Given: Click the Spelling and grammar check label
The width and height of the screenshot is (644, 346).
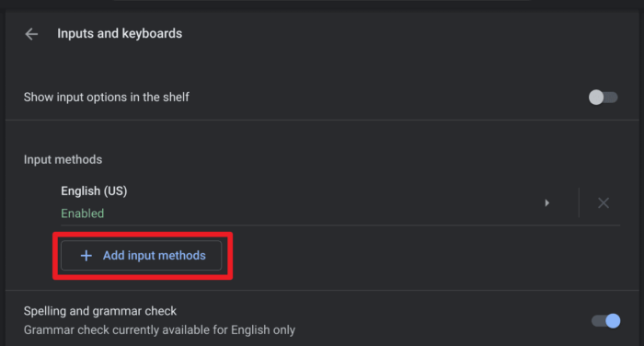Looking at the screenshot, I should [x=99, y=311].
